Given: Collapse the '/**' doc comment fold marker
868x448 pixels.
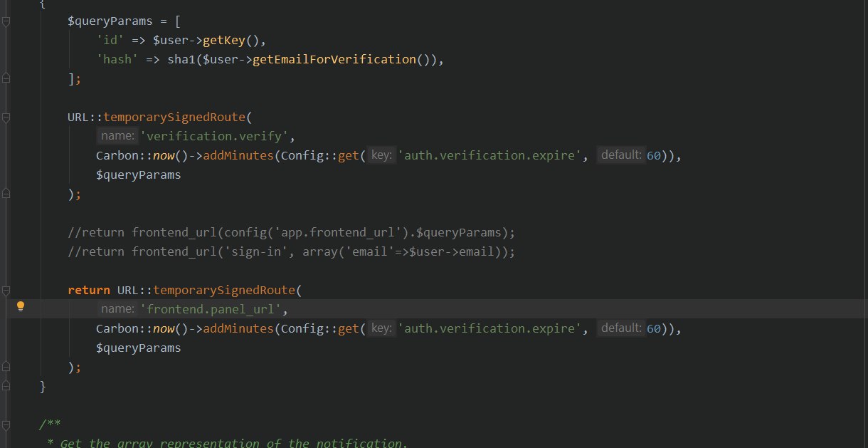Looking at the screenshot, I should (6, 425).
